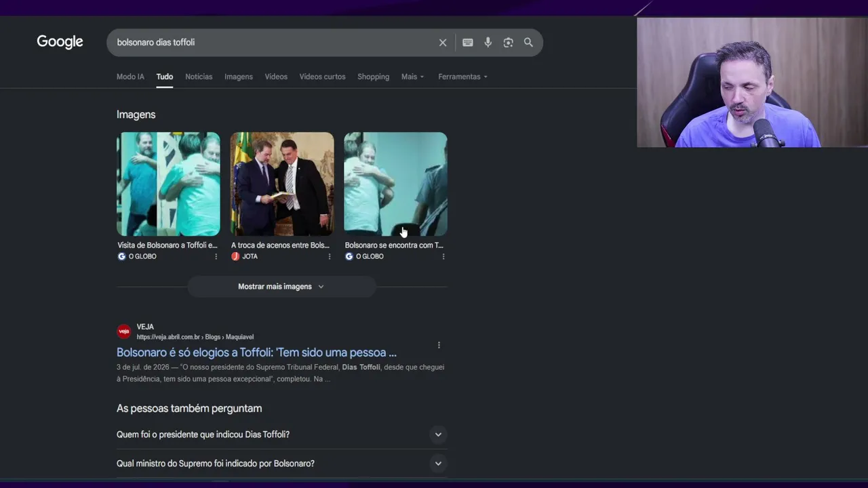Open the Ferramentas dropdown
The image size is (868, 488).
tap(463, 77)
